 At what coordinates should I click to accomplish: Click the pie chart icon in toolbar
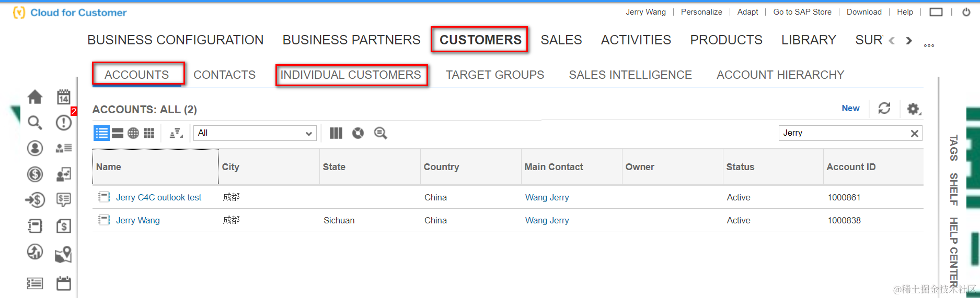(x=358, y=133)
